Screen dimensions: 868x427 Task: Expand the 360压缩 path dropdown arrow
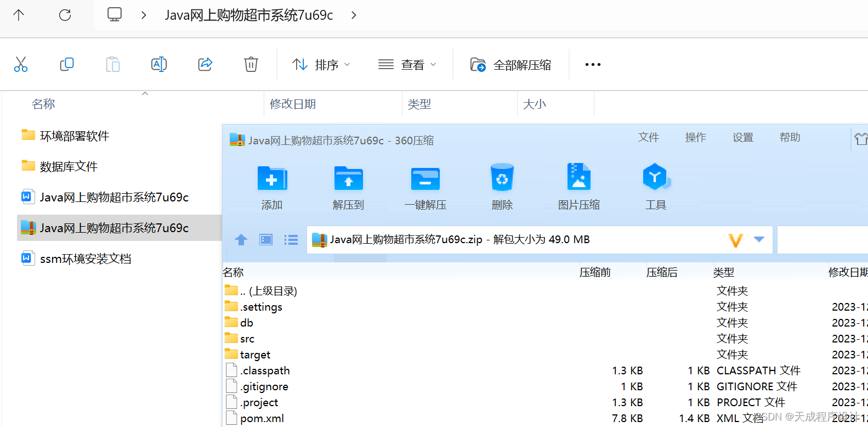pyautogui.click(x=759, y=239)
